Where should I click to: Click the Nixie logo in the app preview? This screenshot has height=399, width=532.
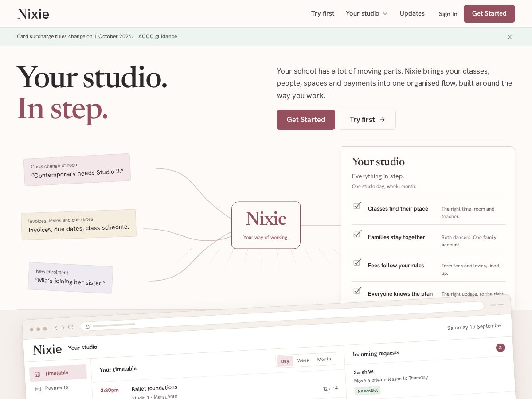(x=47, y=350)
